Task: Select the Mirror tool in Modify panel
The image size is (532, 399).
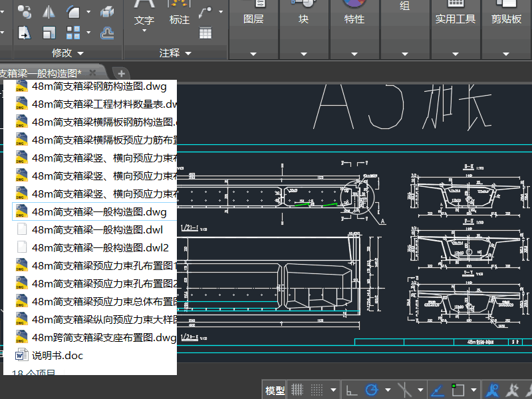Action: (x=49, y=11)
